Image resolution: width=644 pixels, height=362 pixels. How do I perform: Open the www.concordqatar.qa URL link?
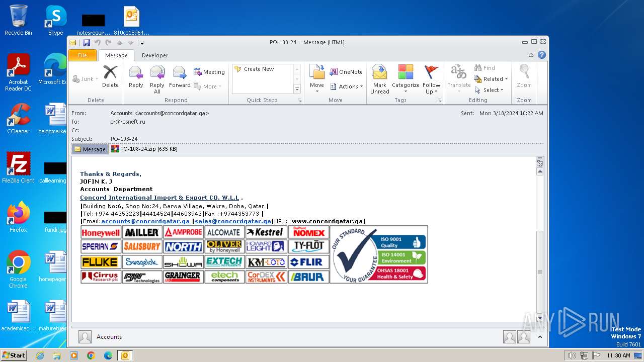(x=328, y=221)
